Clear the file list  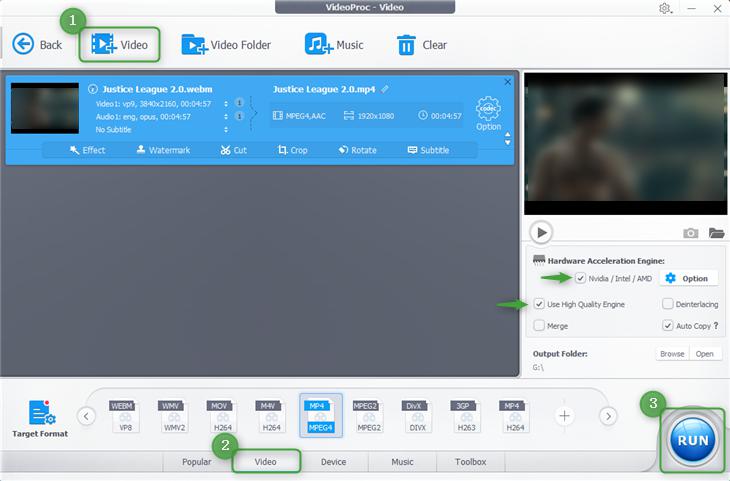click(422, 45)
